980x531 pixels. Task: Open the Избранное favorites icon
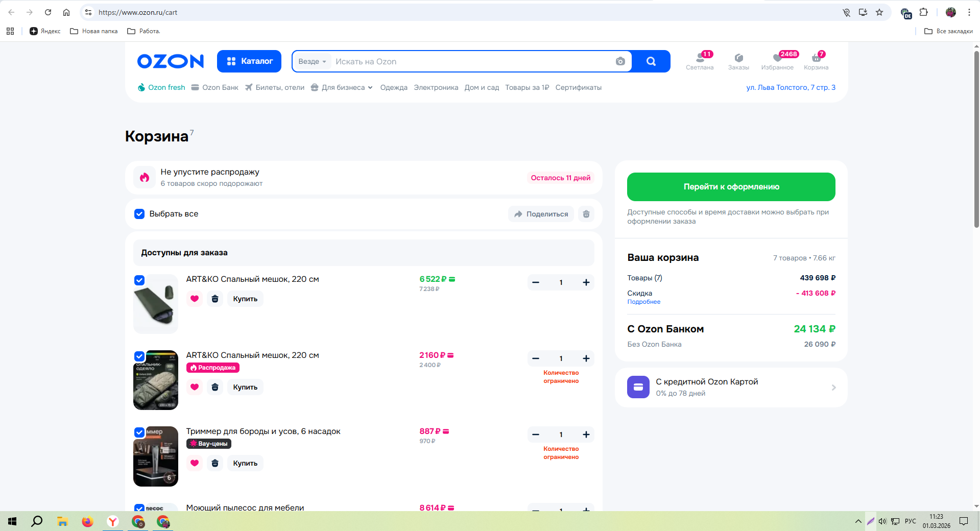pos(777,61)
